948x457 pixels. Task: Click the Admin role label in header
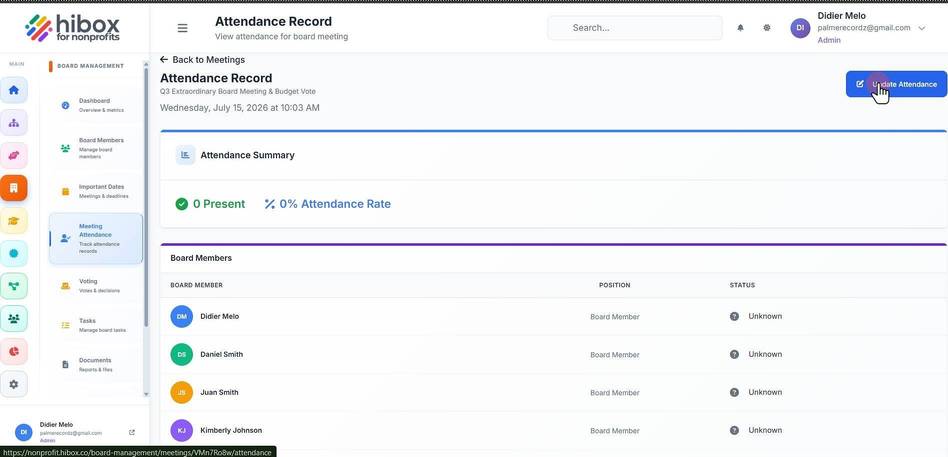(x=829, y=41)
